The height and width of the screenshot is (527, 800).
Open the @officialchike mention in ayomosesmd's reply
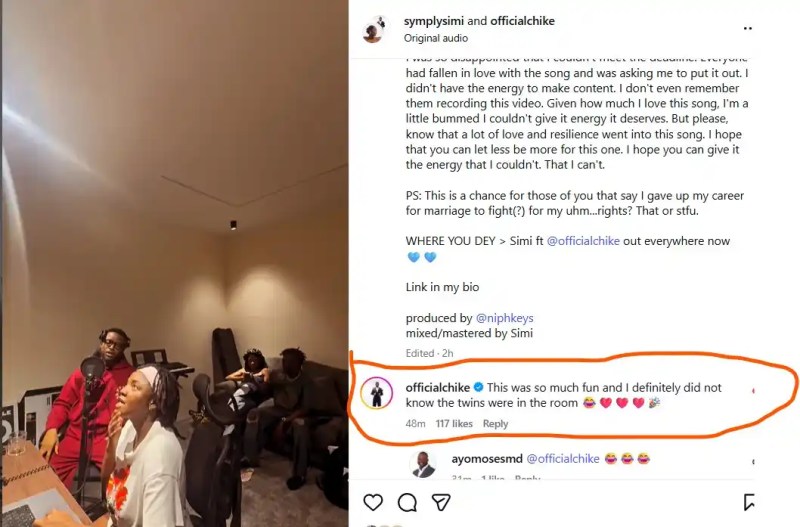(x=563, y=459)
